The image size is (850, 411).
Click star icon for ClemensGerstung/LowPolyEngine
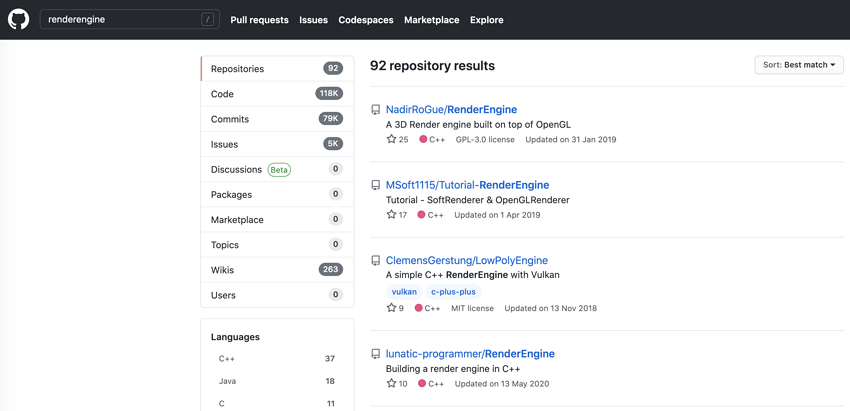391,307
